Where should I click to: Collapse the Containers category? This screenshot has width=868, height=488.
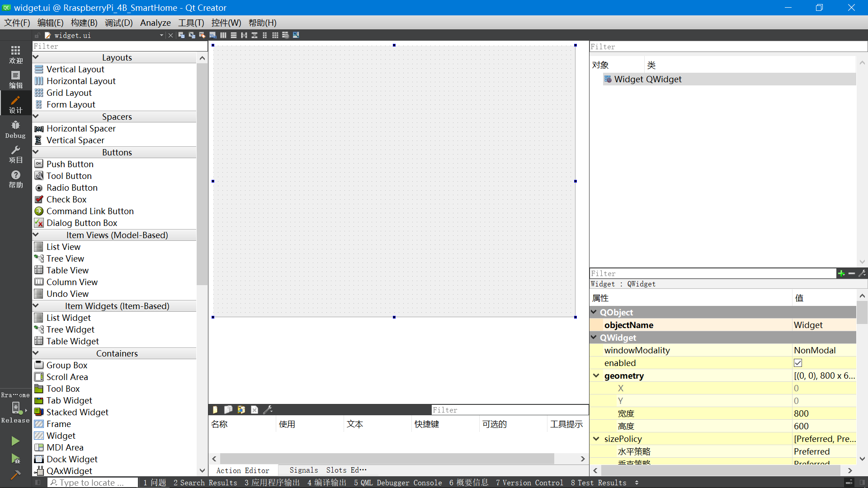coord(36,353)
